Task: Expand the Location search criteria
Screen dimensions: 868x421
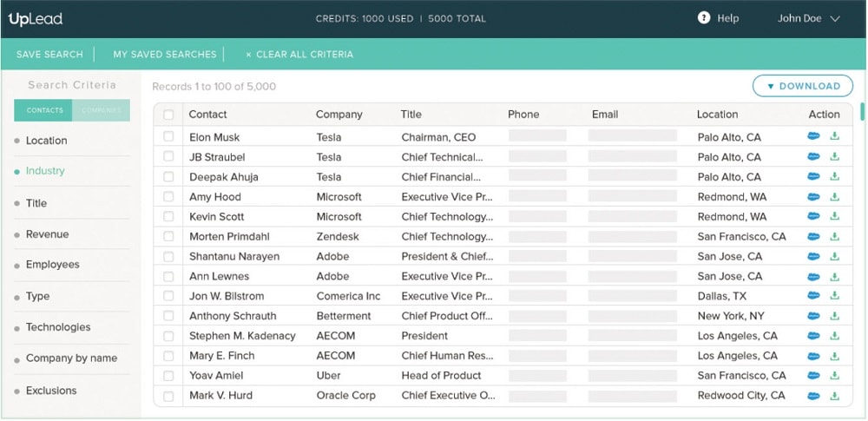Action: point(47,141)
